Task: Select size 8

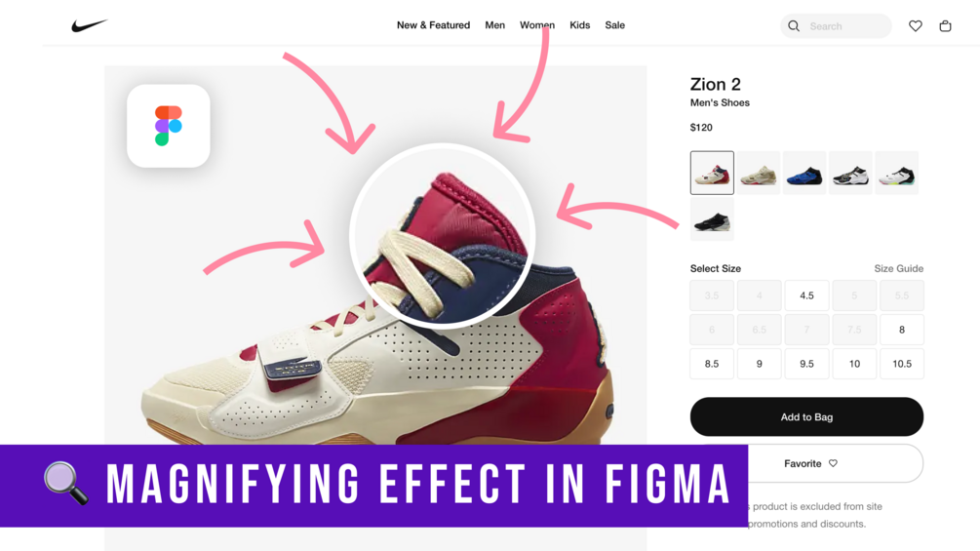Action: point(902,330)
